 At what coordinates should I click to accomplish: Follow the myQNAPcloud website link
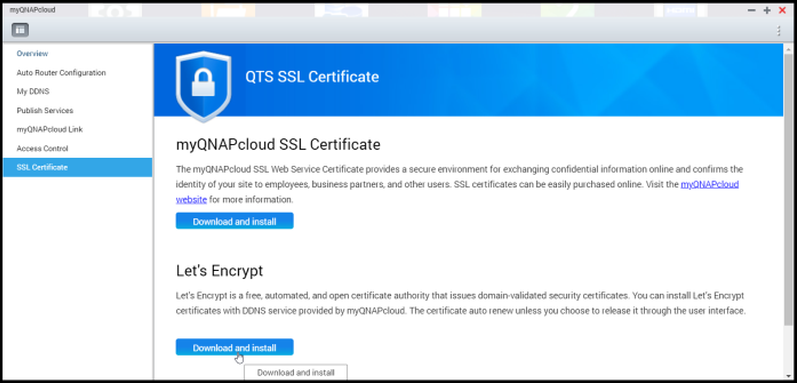point(710,184)
